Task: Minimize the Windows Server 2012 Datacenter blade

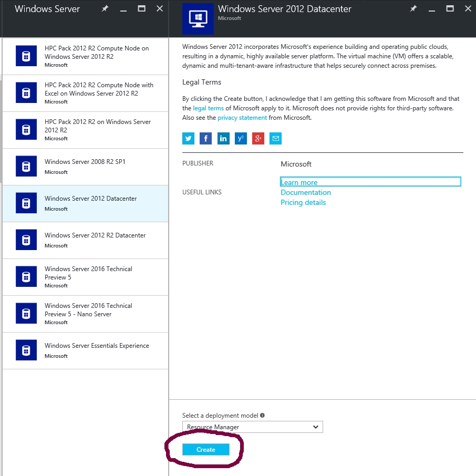Action: [x=432, y=11]
